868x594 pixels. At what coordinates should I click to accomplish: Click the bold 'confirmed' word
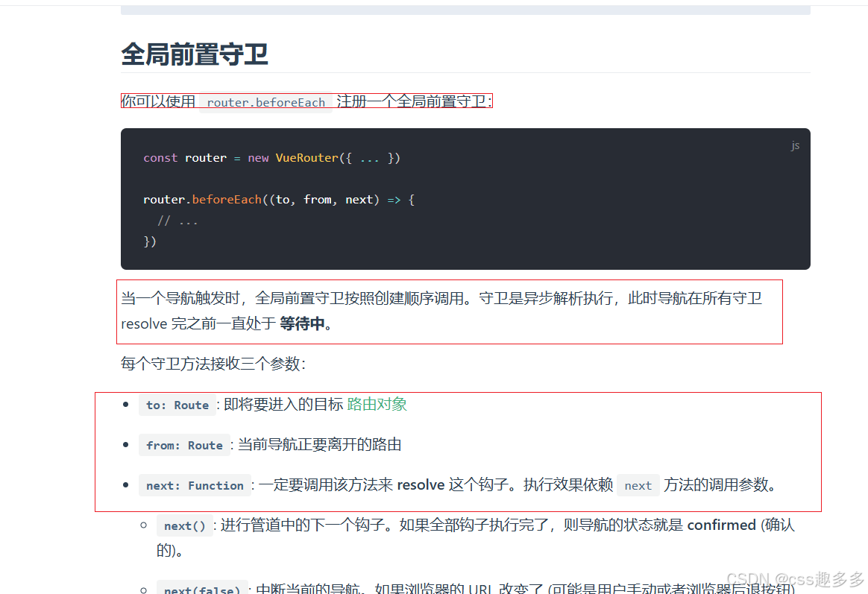pos(721,525)
